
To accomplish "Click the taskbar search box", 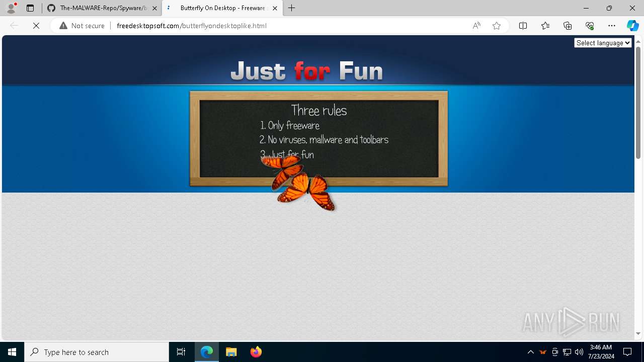I will [x=97, y=352].
